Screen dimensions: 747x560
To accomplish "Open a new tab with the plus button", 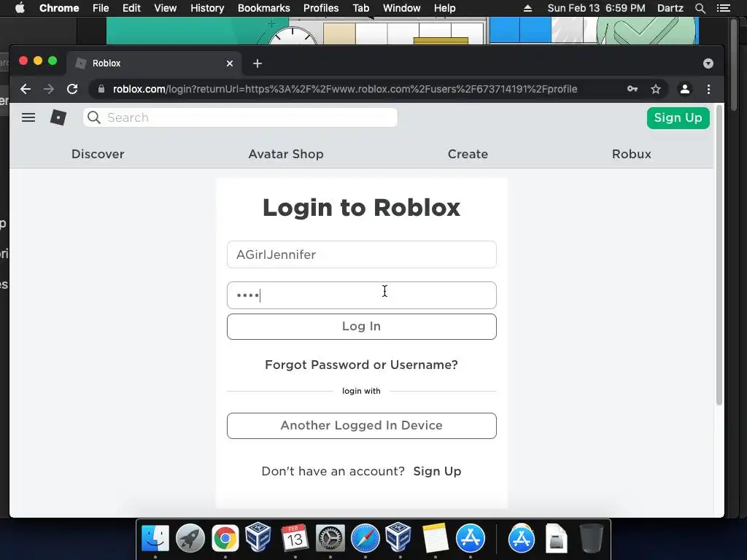I will pyautogui.click(x=258, y=63).
